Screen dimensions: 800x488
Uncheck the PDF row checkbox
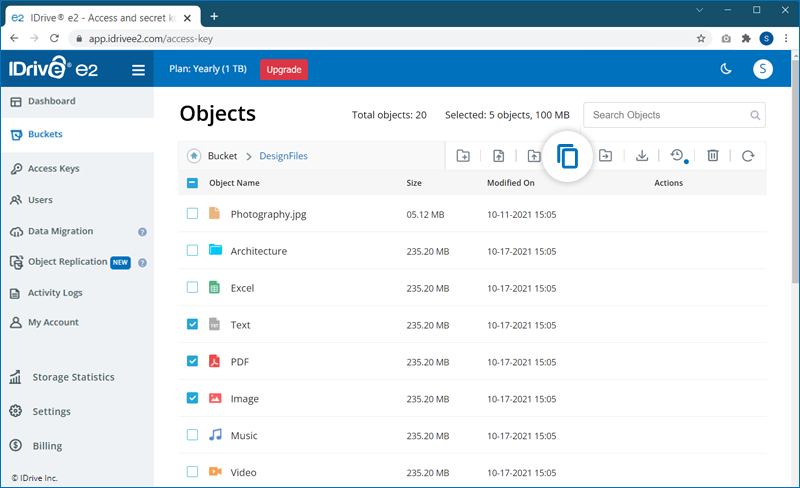192,362
